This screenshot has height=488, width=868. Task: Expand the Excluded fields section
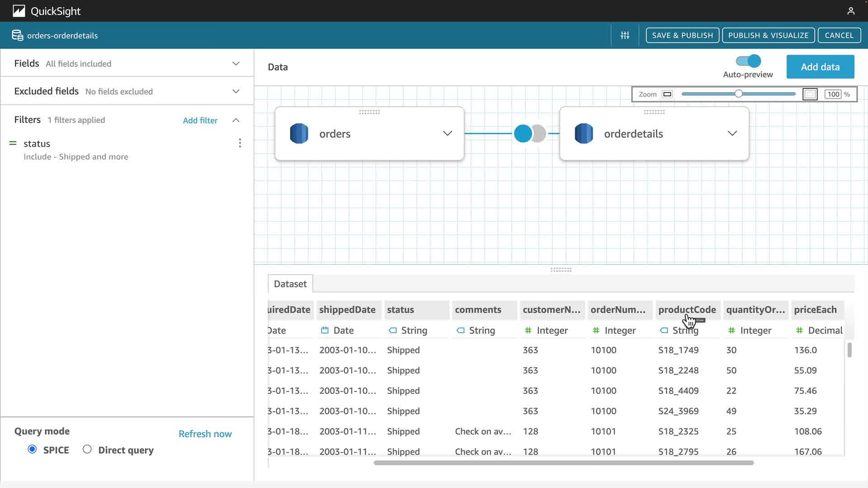pos(236,91)
